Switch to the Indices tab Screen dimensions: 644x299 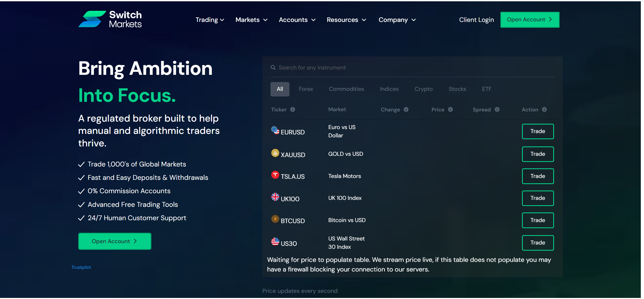(389, 89)
